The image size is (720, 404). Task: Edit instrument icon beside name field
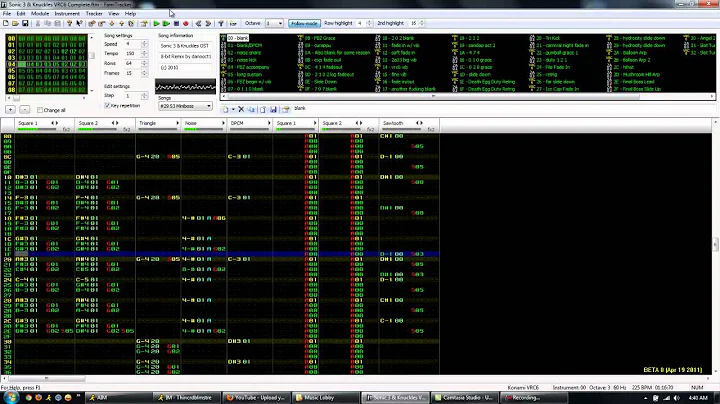tap(286, 109)
